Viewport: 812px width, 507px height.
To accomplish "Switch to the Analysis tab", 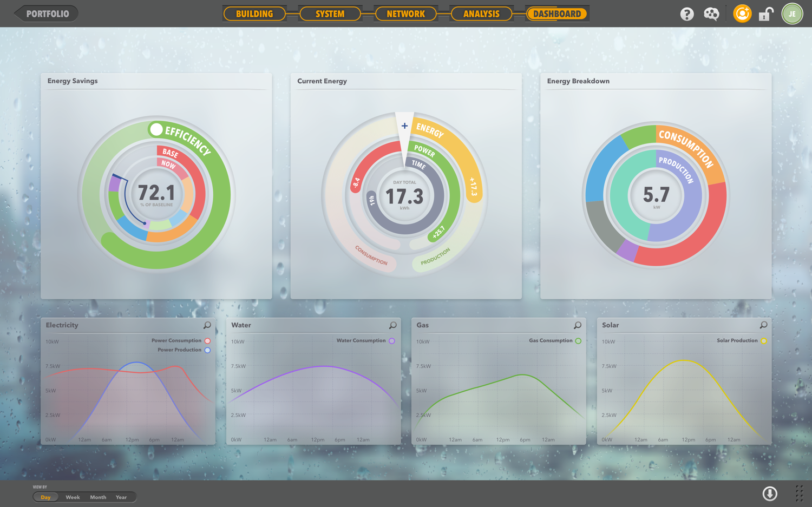I will click(x=481, y=14).
